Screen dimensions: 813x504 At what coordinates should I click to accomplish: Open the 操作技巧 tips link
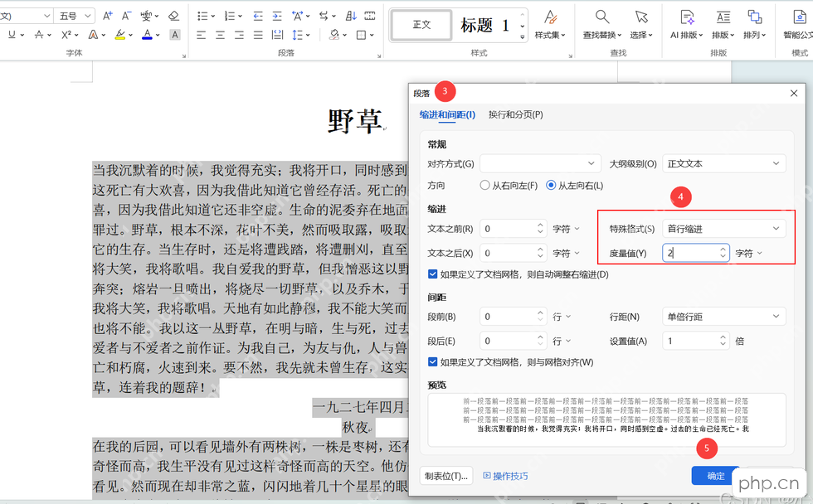(x=505, y=476)
